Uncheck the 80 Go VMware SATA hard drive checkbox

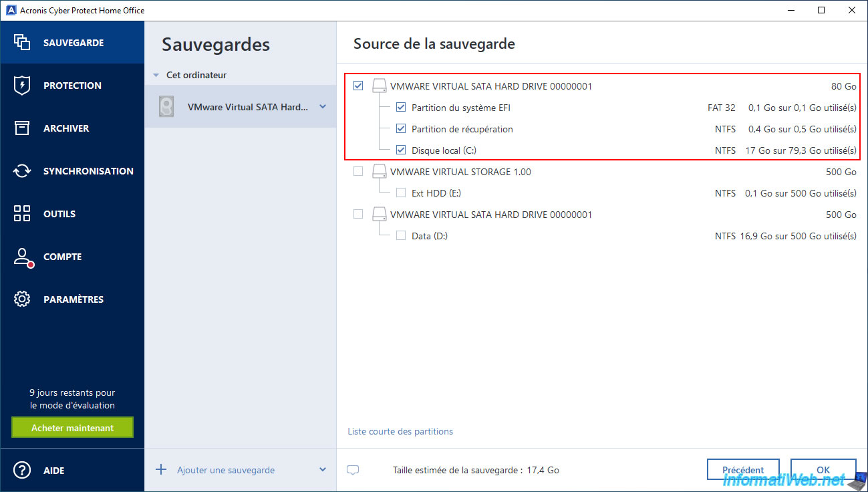358,86
